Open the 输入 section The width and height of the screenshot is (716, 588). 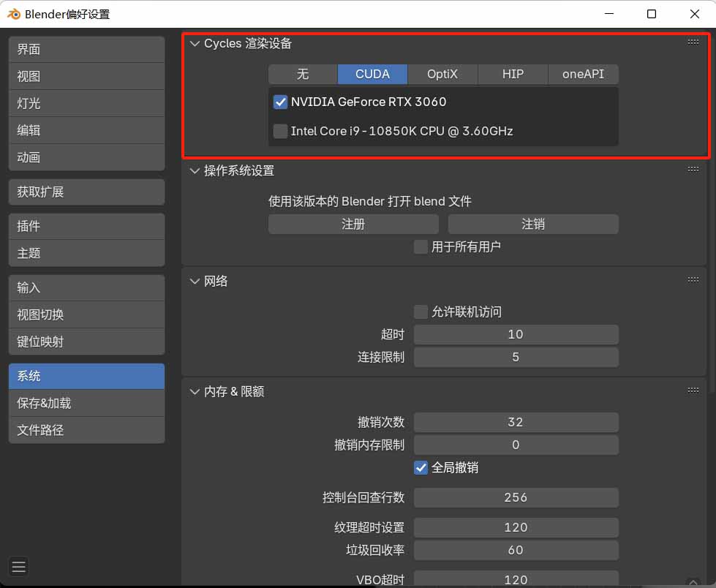87,287
